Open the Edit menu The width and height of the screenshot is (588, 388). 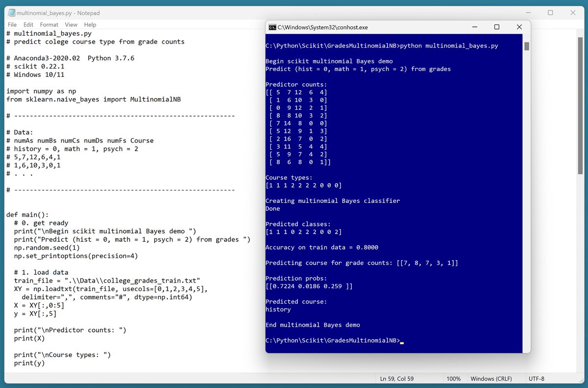(28, 24)
